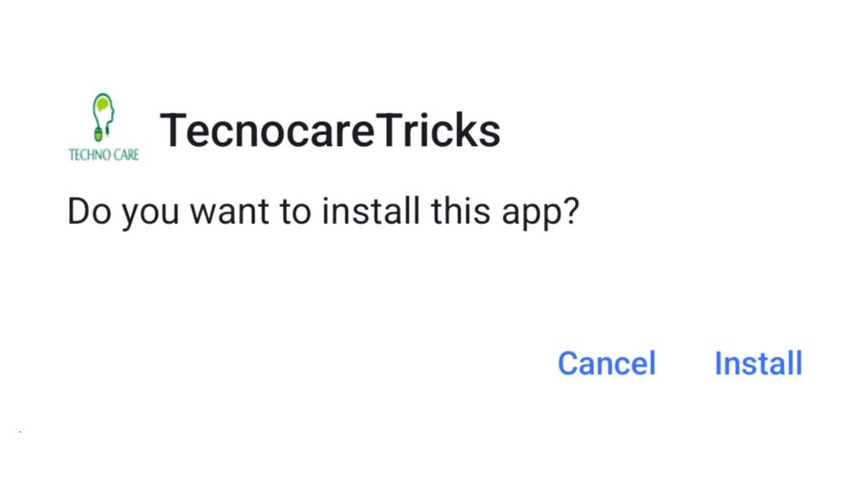This screenshot has height=496, width=868.
Task: Click the word Tecnocare in app title
Action: click(268, 131)
